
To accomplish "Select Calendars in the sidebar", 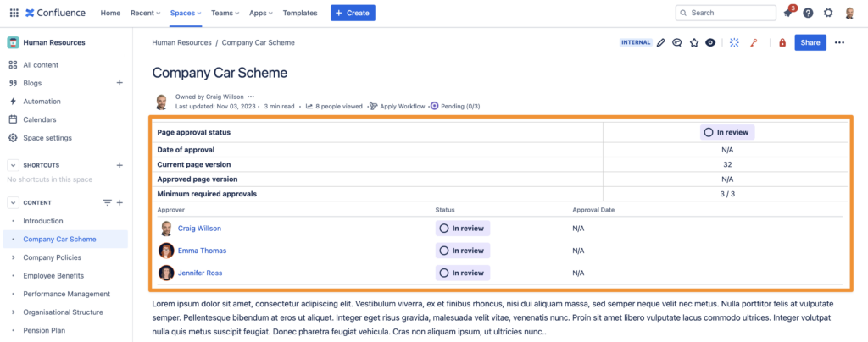I will coord(39,119).
